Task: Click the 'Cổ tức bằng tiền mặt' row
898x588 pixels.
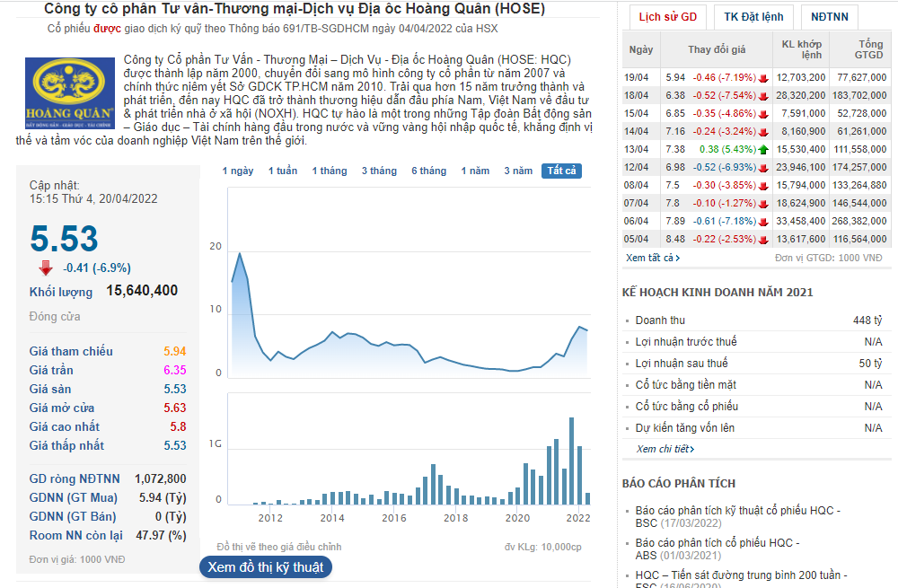Action: [x=756, y=385]
